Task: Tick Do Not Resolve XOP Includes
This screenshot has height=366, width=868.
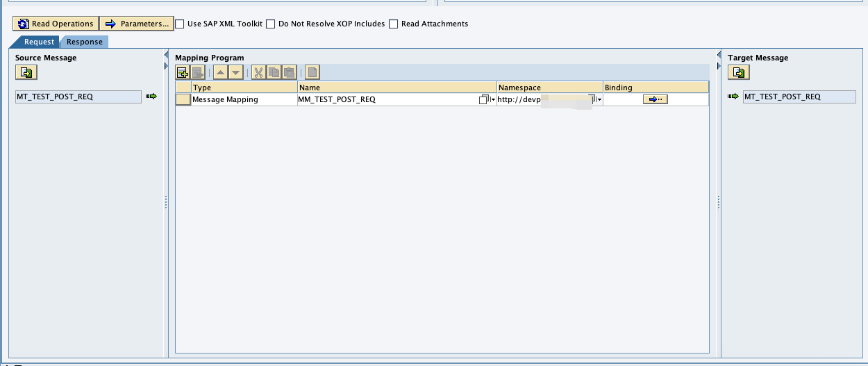Action: point(271,24)
